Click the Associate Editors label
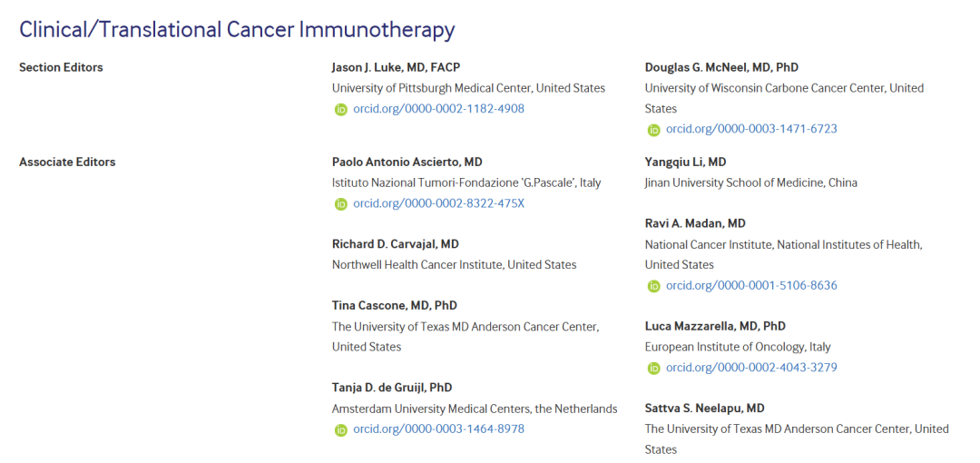 [67, 162]
